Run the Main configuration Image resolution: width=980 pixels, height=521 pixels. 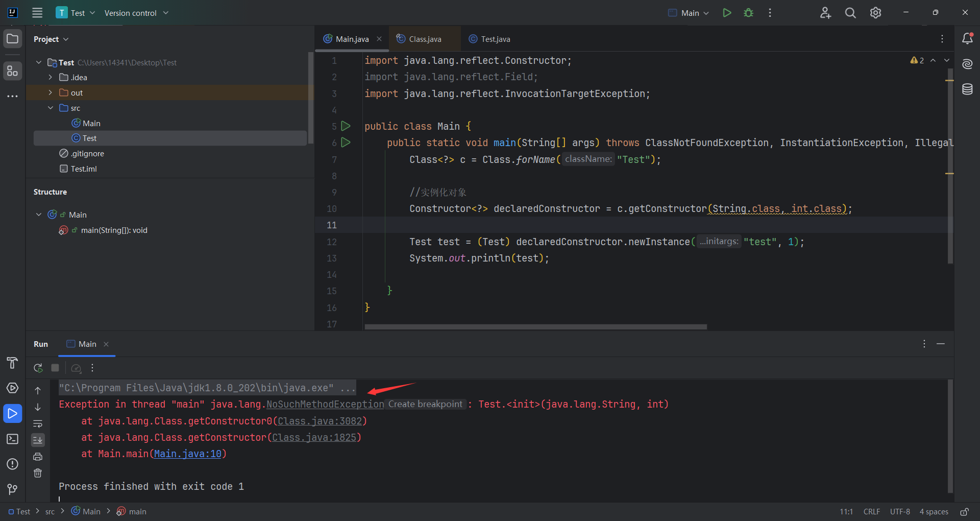[727, 13]
